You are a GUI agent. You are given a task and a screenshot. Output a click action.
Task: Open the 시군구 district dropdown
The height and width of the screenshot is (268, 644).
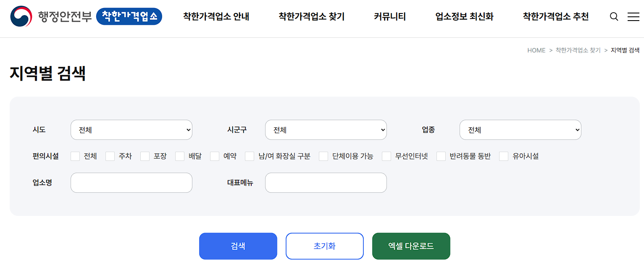[326, 130]
